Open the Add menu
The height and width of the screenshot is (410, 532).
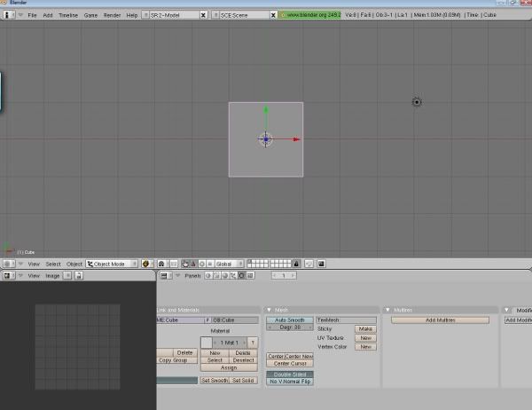tap(48, 15)
